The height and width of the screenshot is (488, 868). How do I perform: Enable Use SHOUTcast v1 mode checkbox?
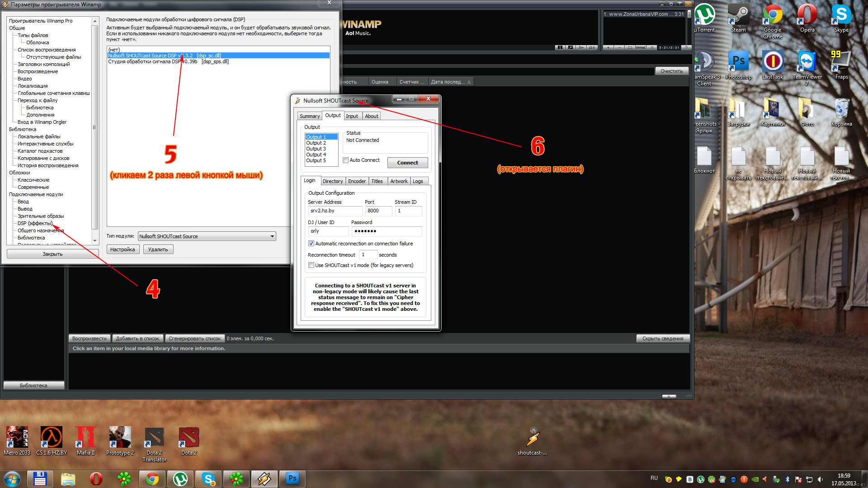point(311,265)
